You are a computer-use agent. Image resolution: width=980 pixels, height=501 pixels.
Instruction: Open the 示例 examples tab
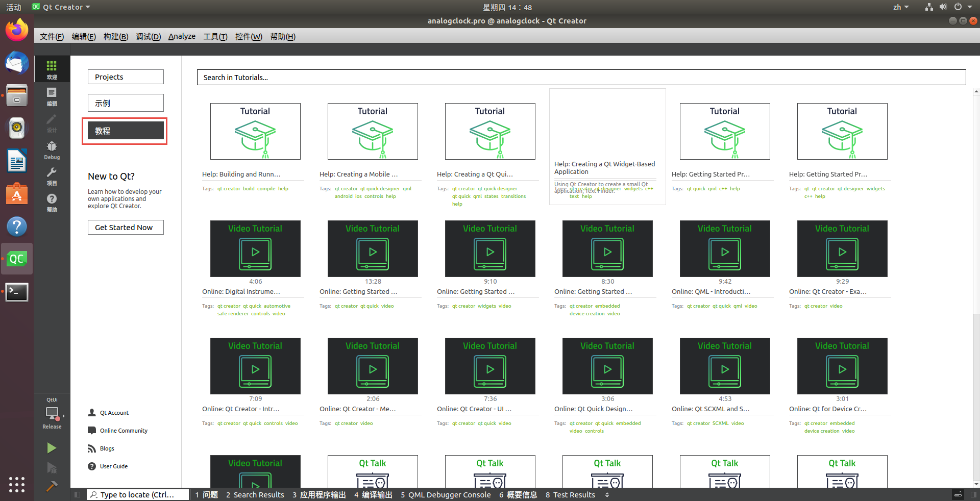pos(126,103)
